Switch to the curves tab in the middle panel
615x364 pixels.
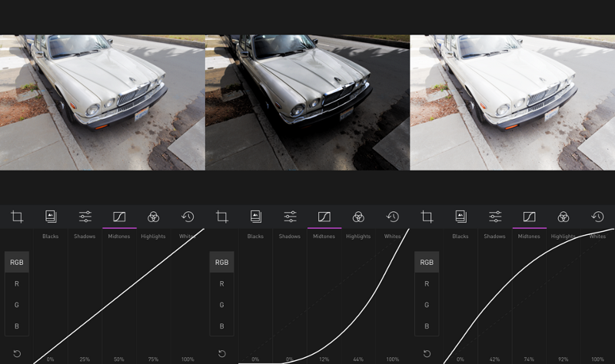[324, 217]
